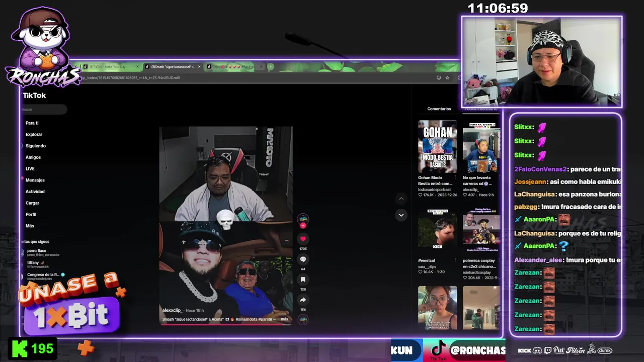
Task: Open a new browser tab with plus
Action: pos(271,66)
